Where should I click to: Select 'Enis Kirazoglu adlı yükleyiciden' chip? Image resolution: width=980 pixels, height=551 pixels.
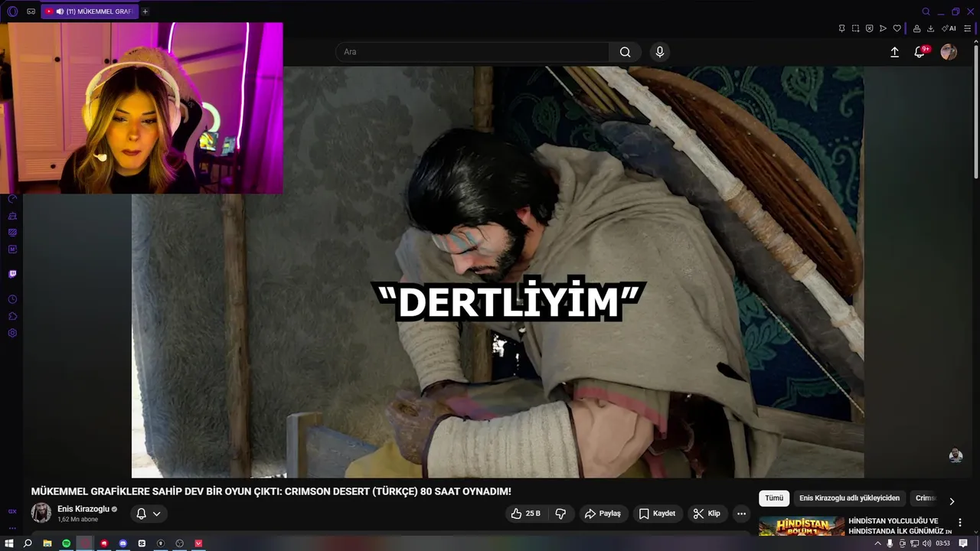tap(849, 498)
